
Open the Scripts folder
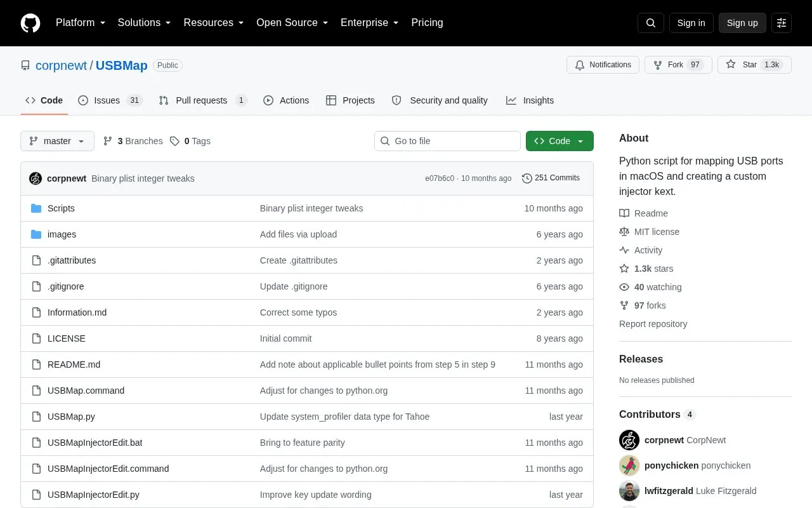click(x=61, y=208)
